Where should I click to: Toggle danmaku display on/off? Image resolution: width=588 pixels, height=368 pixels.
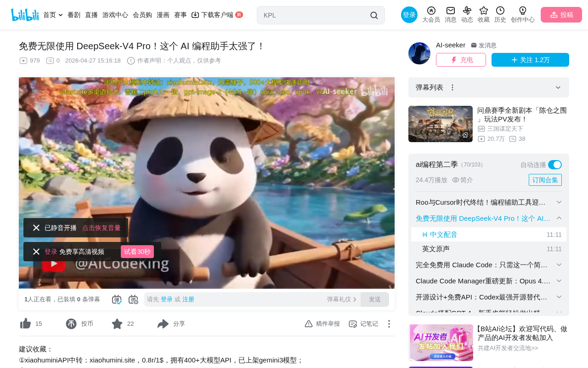[x=117, y=299]
